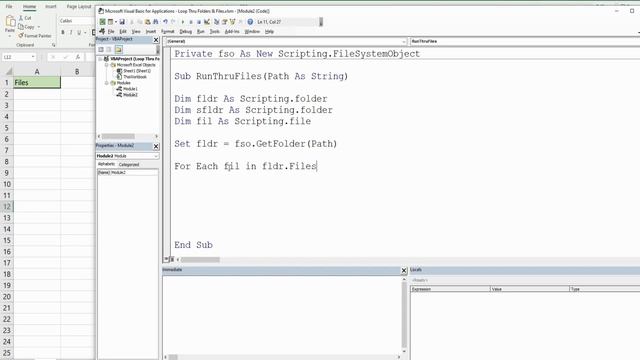Open the Edit menu in VBA editor
Screen dimensions: 640x360
pos(122,31)
